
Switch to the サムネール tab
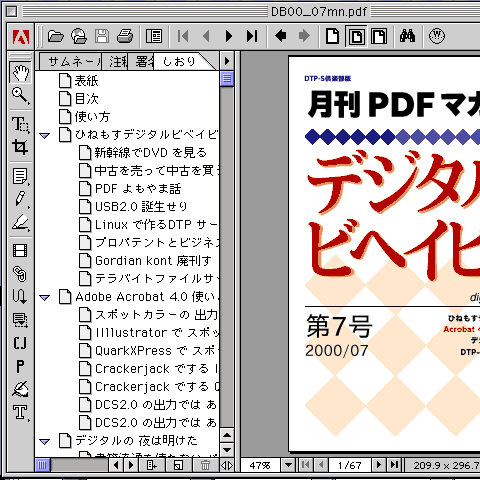[x=71, y=61]
